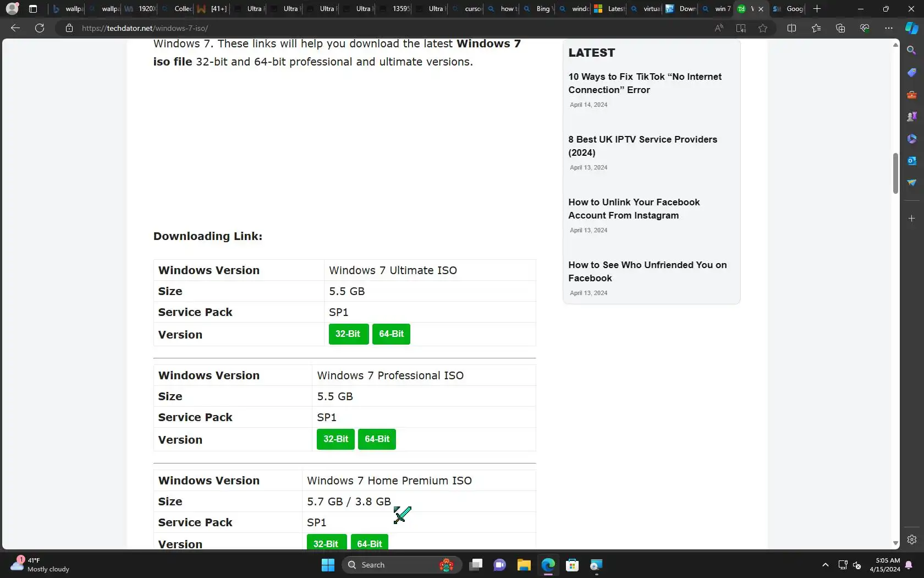Switch to the '13595' tab
Image resolution: width=924 pixels, height=578 pixels.
pyautogui.click(x=394, y=9)
